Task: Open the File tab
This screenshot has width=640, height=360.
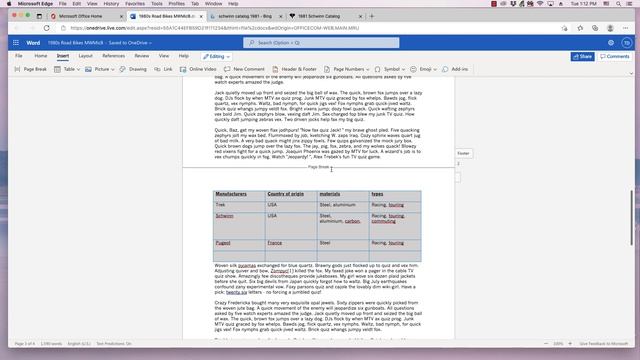Action: point(19,56)
